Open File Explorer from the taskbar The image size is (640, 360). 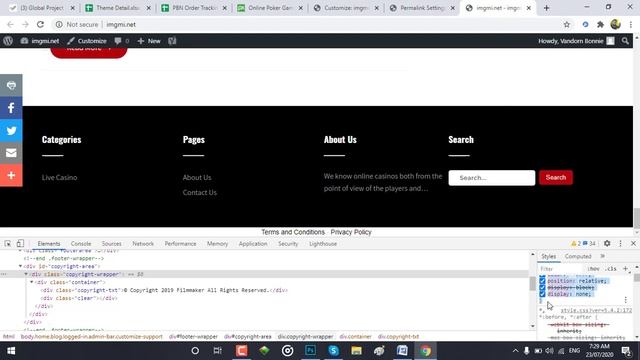356,351
